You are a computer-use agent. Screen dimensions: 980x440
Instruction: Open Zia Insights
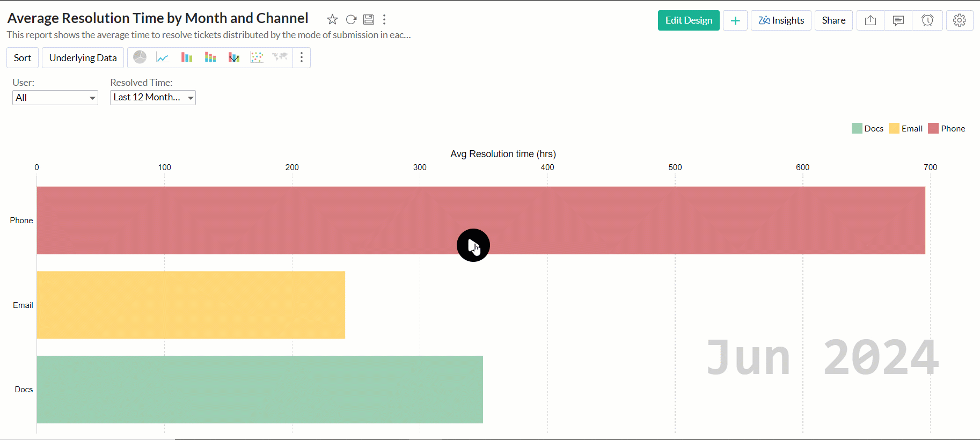pos(781,20)
